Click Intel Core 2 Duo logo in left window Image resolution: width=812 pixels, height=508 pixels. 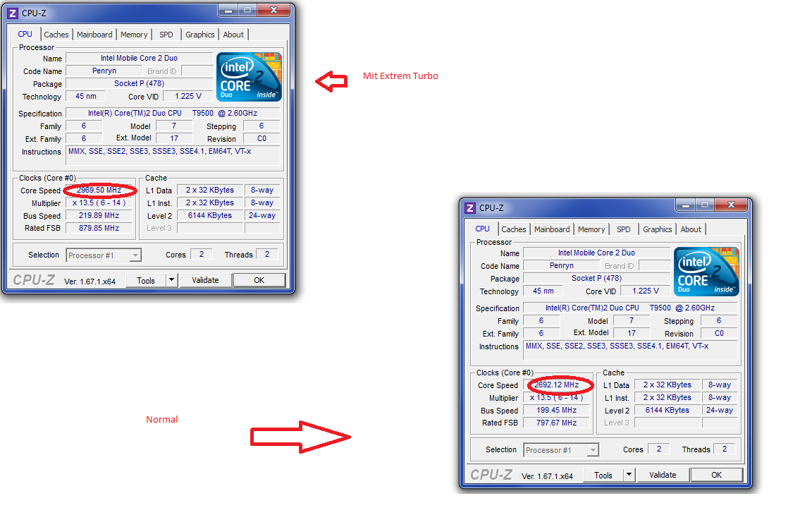click(249, 76)
